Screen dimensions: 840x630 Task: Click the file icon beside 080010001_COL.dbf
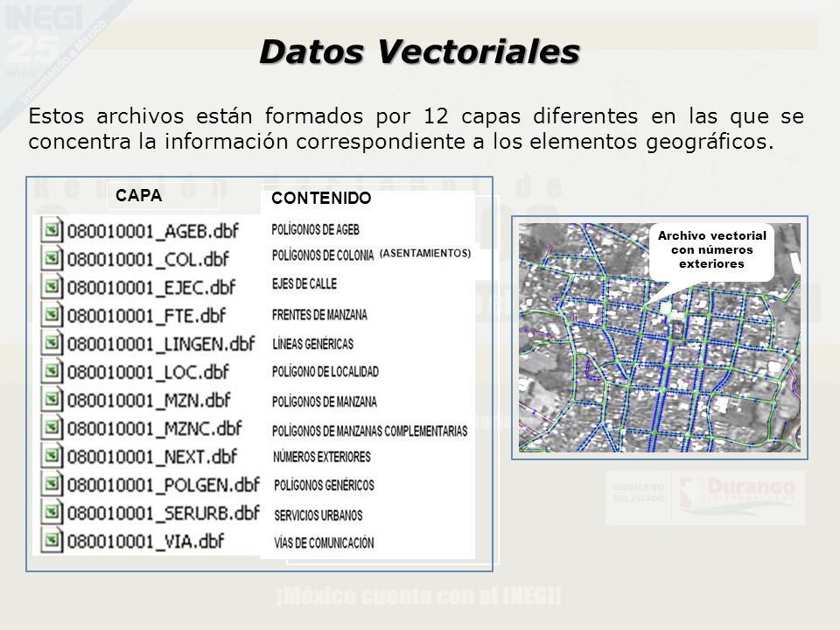(x=52, y=259)
